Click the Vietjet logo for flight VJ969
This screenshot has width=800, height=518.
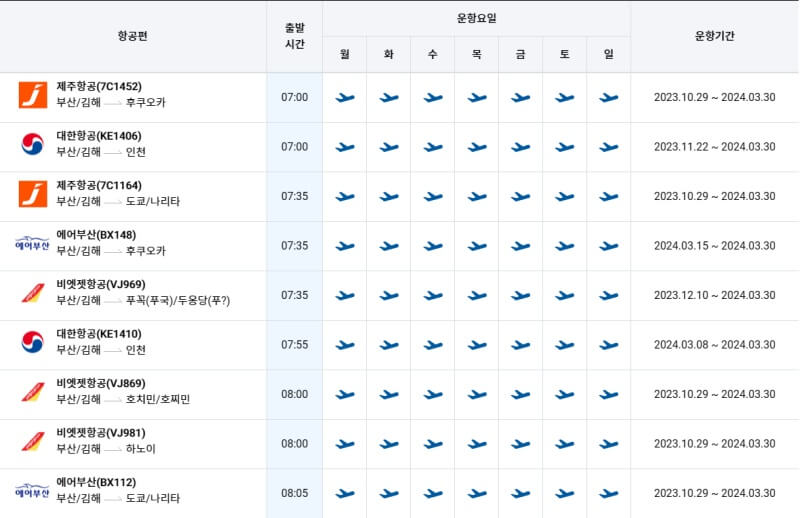click(x=33, y=293)
